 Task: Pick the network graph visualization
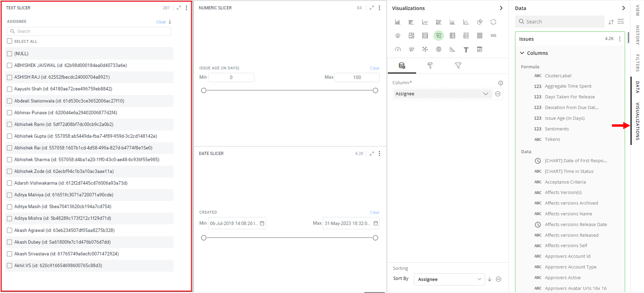click(425, 49)
